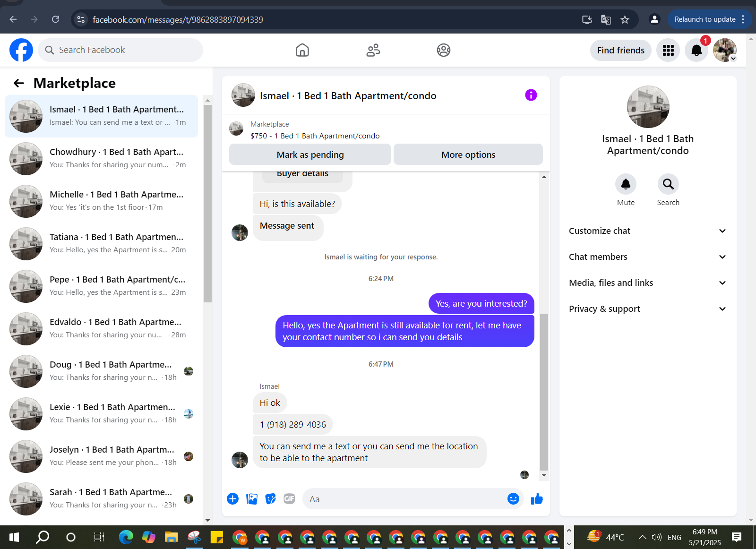Open Facebook home via logo

tap(21, 50)
